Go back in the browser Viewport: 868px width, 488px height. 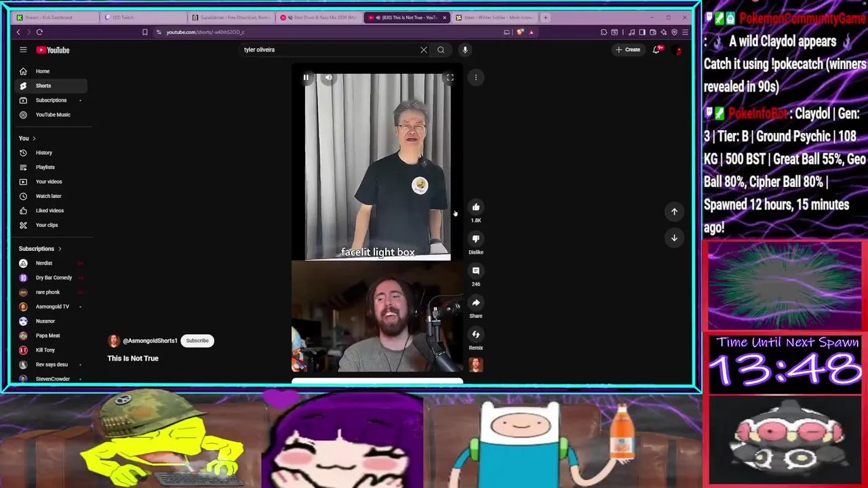18,32
